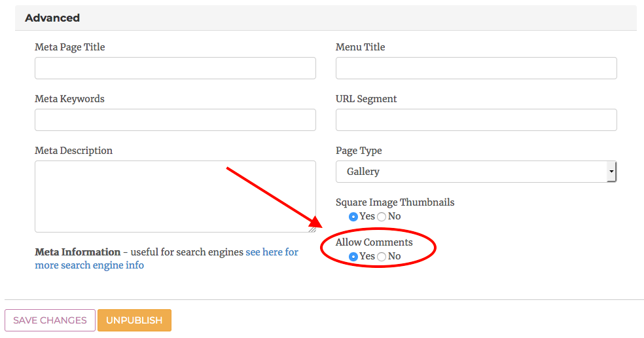Focus the Menu Title text box
This screenshot has height=338, width=644.
[476, 68]
